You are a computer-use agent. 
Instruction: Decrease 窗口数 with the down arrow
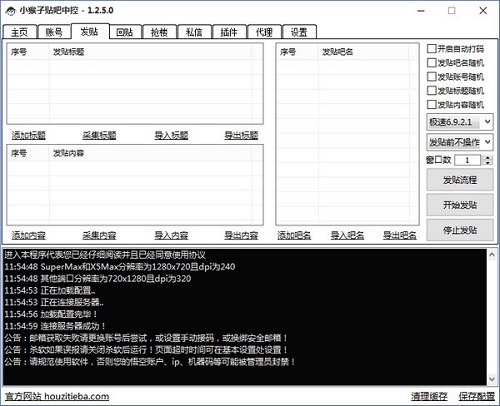click(488, 163)
